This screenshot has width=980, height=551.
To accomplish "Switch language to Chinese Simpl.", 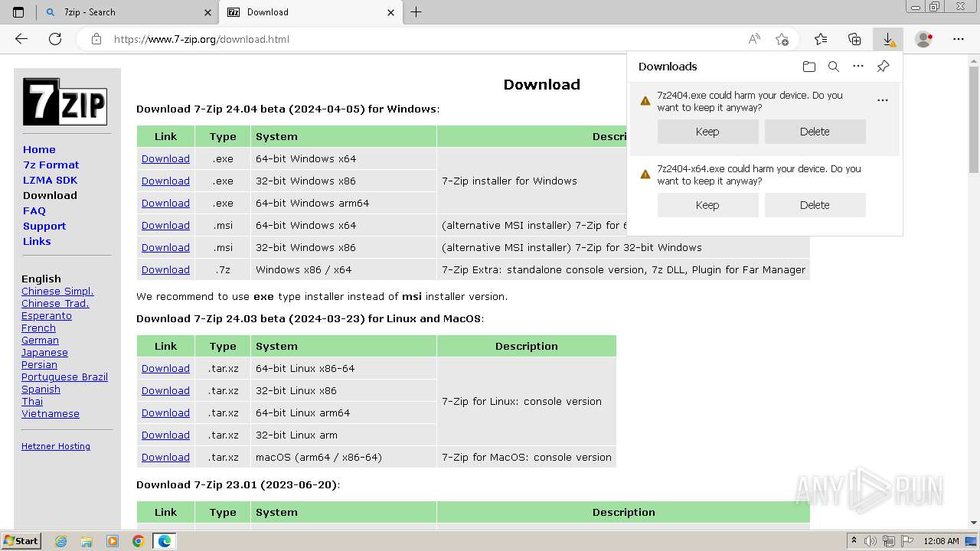I will [57, 292].
